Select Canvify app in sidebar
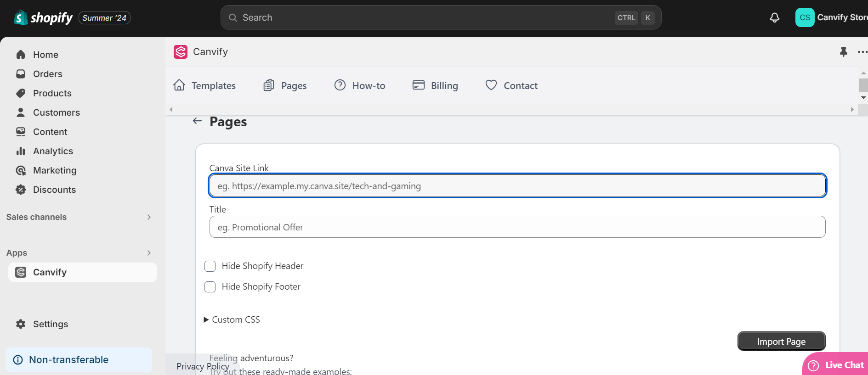The width and height of the screenshot is (868, 375). 83,272
